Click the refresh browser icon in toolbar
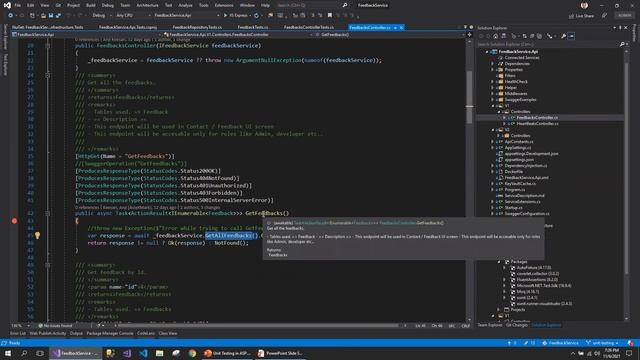This screenshot has width=640, height=360. (256, 16)
